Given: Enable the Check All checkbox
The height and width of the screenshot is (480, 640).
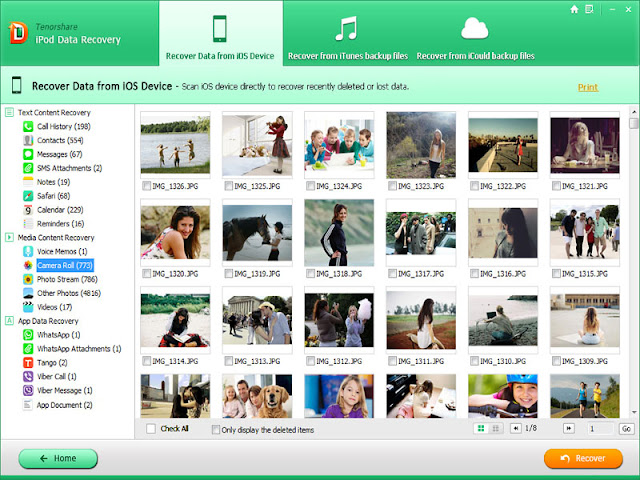Looking at the screenshot, I should (151, 429).
